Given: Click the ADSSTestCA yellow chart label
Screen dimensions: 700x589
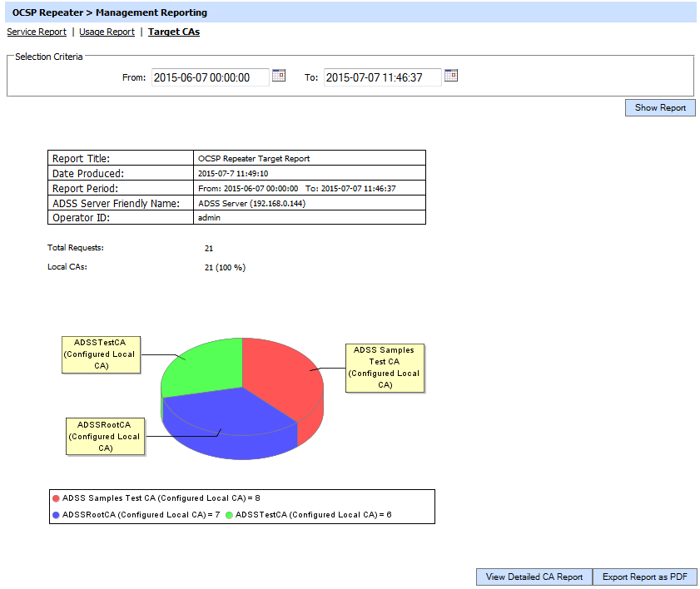Looking at the screenshot, I should coord(101,354).
